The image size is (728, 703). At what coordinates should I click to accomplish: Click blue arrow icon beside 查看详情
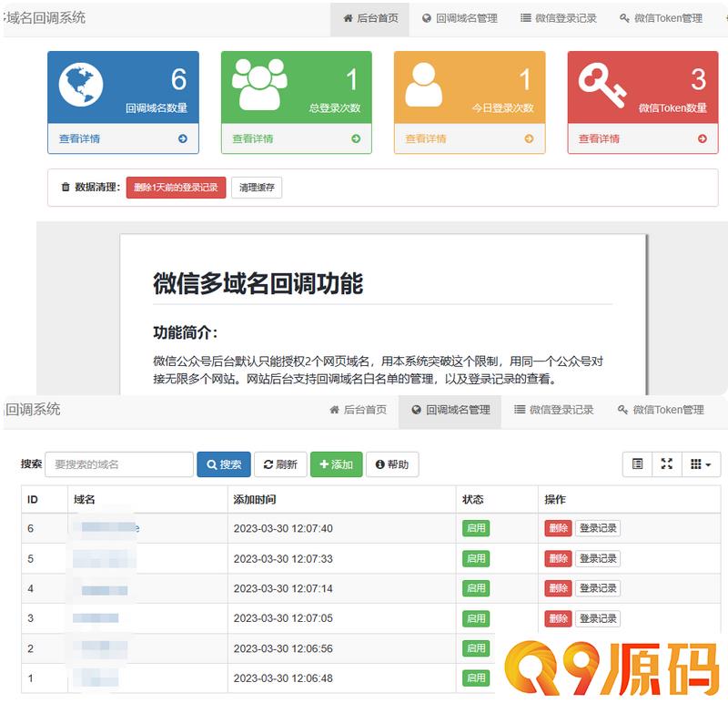183,138
